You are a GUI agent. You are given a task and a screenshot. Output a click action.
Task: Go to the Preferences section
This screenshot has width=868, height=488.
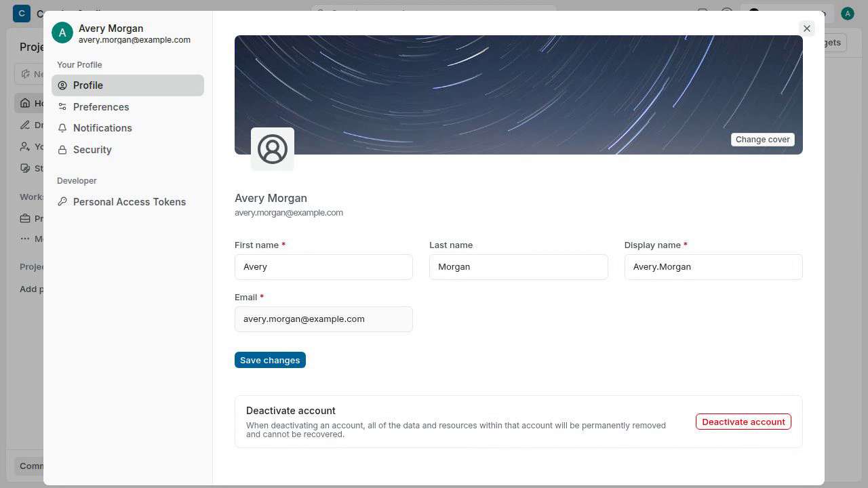[127, 107]
